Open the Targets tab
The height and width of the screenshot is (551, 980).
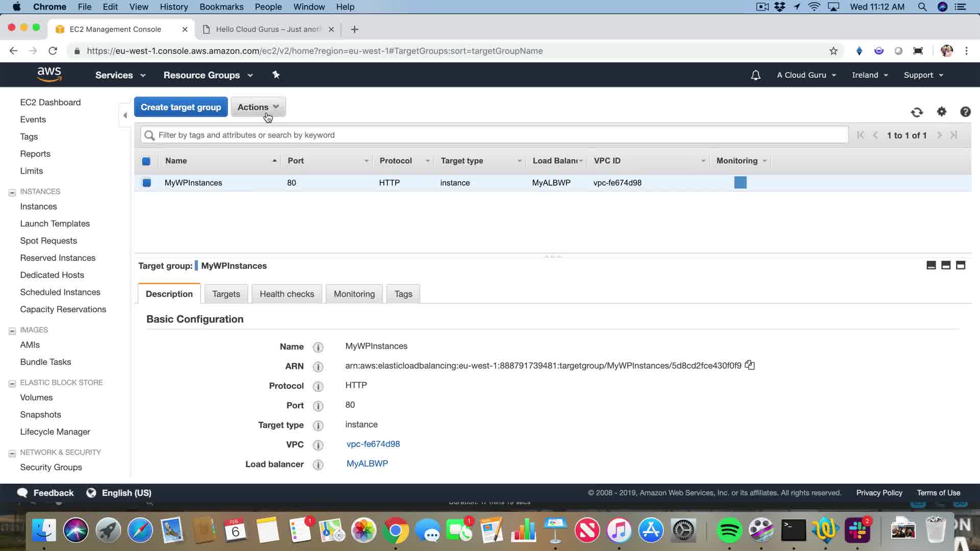pyautogui.click(x=226, y=294)
